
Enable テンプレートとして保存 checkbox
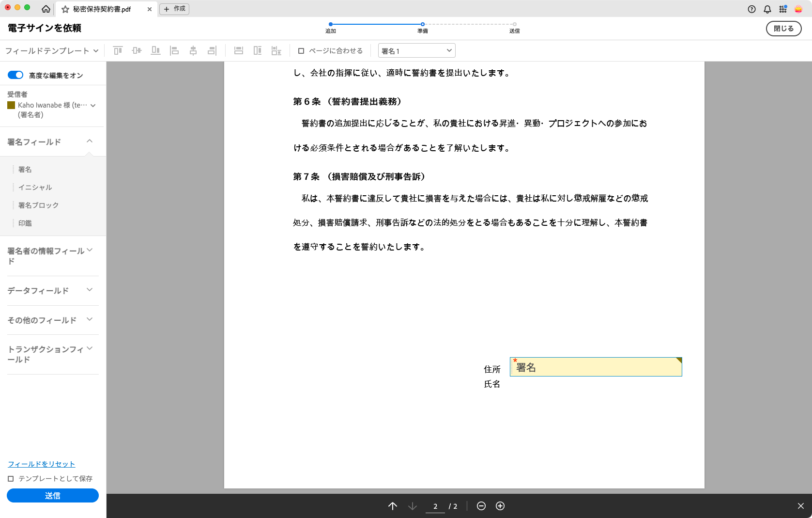pos(11,479)
